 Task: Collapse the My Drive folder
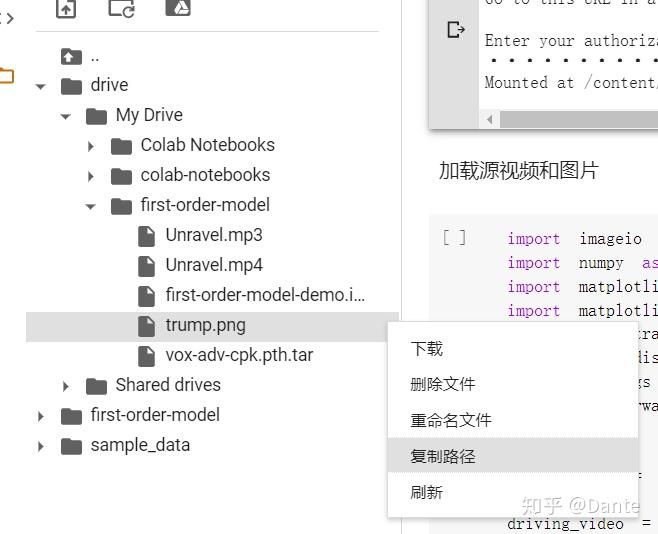pos(65,117)
